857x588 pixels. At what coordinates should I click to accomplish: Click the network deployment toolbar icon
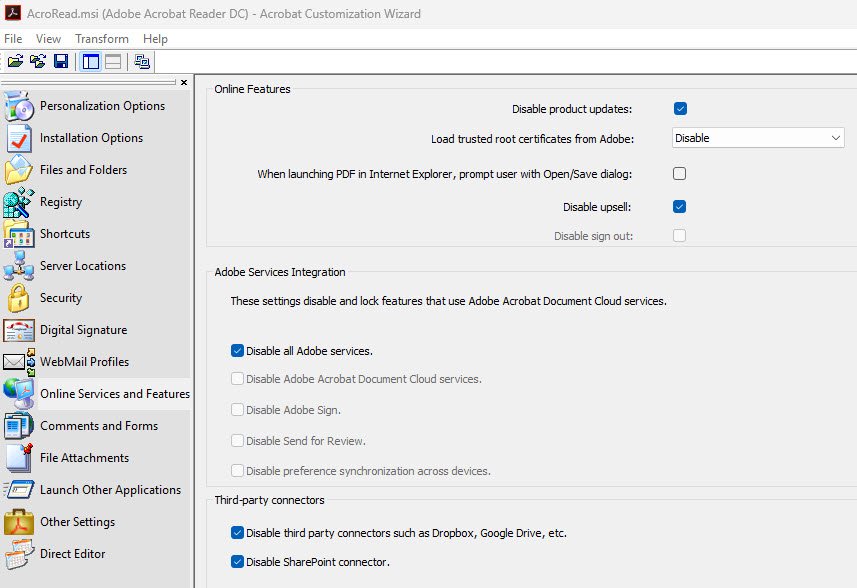point(142,62)
